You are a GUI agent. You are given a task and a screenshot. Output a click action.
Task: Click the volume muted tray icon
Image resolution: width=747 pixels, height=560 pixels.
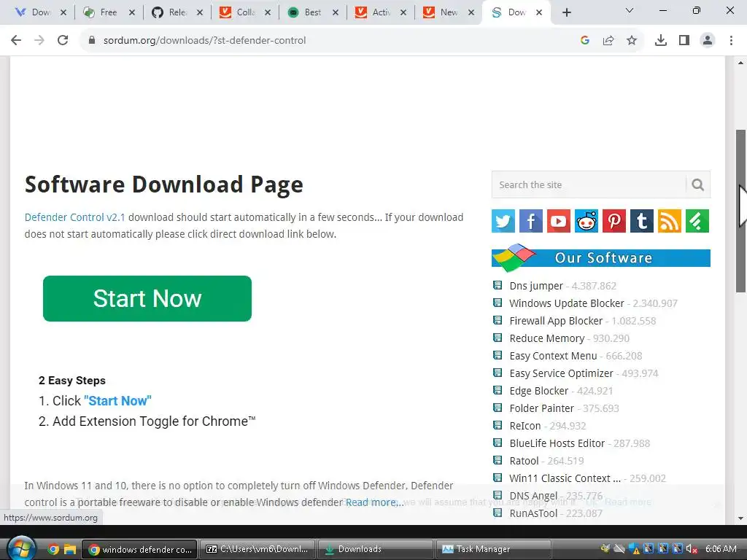[692, 549]
